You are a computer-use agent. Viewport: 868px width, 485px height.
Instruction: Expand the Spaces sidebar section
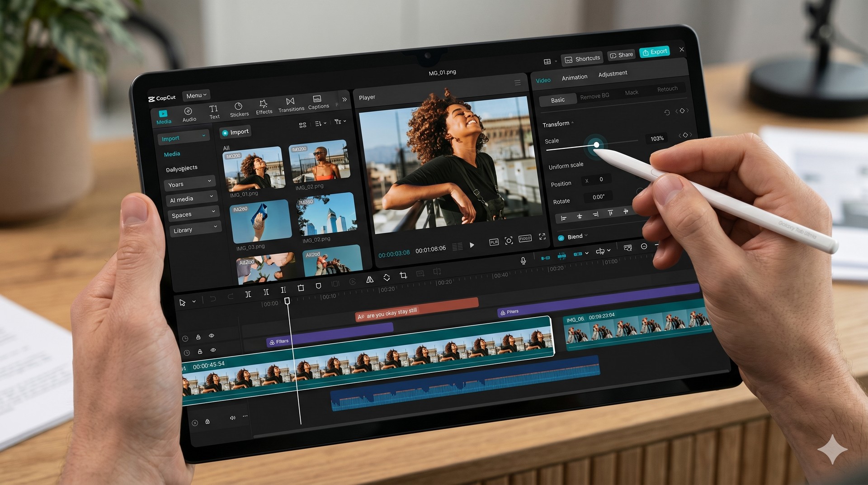193,214
